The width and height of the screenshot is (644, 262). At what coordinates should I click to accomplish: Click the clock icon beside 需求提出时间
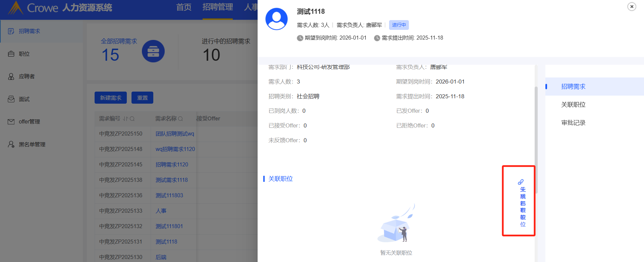pyautogui.click(x=377, y=38)
